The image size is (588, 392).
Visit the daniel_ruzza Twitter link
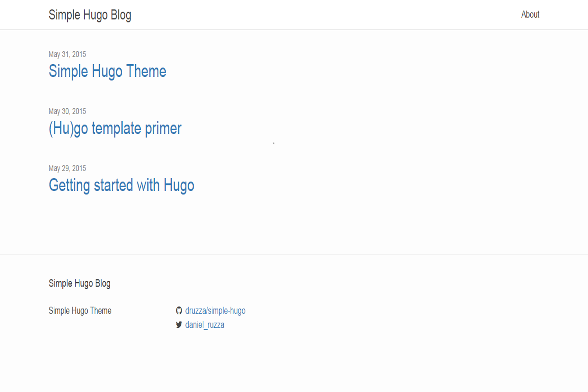point(205,325)
